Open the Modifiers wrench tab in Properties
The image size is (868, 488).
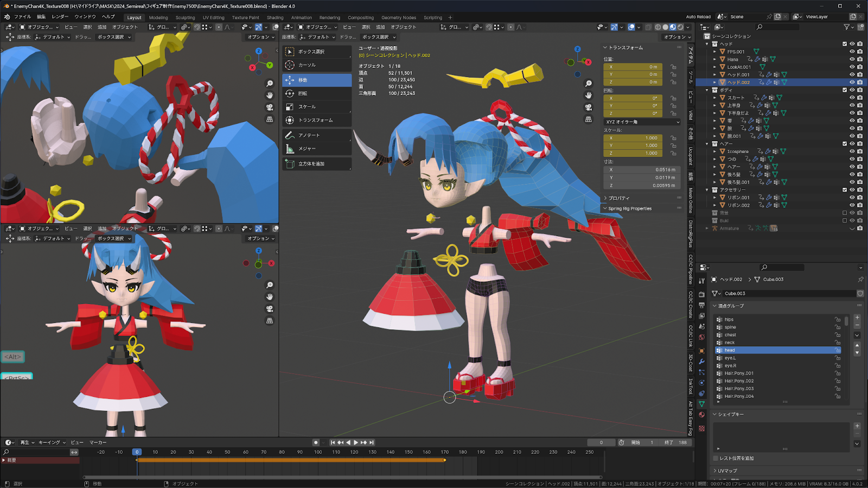click(701, 362)
